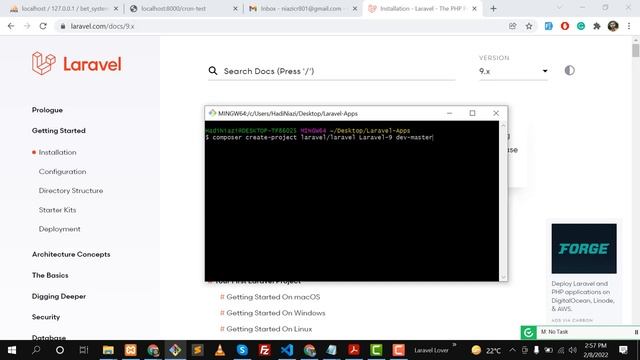Open Cortana from the taskbar

[x=60, y=350]
